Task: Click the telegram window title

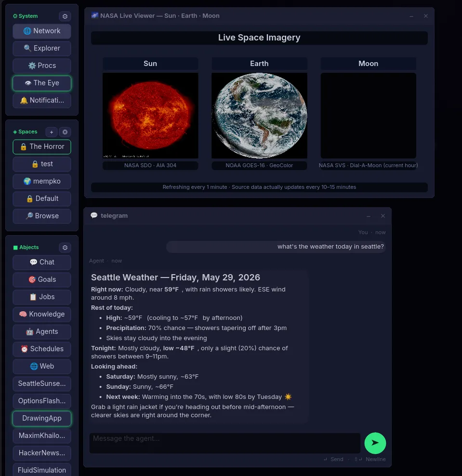Action: (114, 216)
